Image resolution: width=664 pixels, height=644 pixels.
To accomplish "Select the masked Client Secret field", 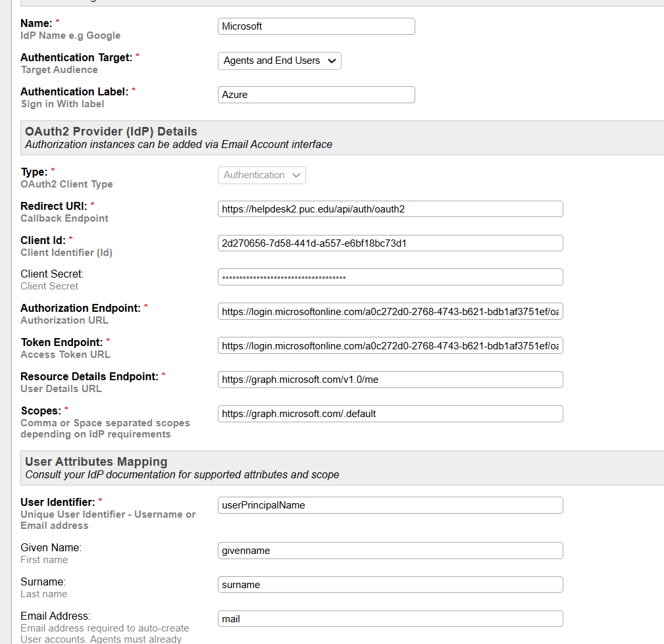I will pos(390,277).
